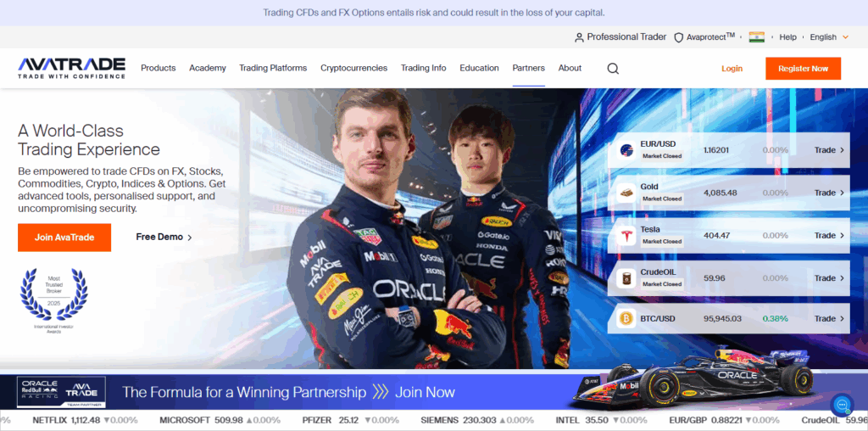Viewport: 868px width, 431px height.
Task: Expand the Free Demo chevron link
Action: click(164, 238)
